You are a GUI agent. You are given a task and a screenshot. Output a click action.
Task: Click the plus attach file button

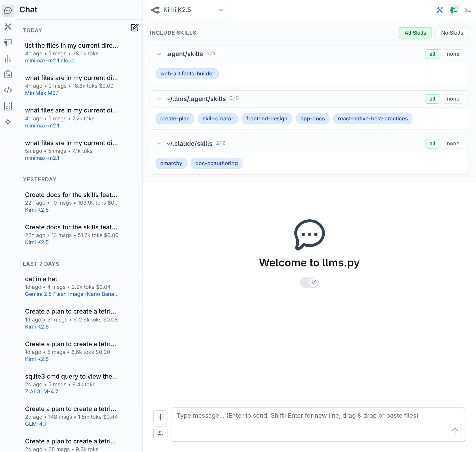160,417
